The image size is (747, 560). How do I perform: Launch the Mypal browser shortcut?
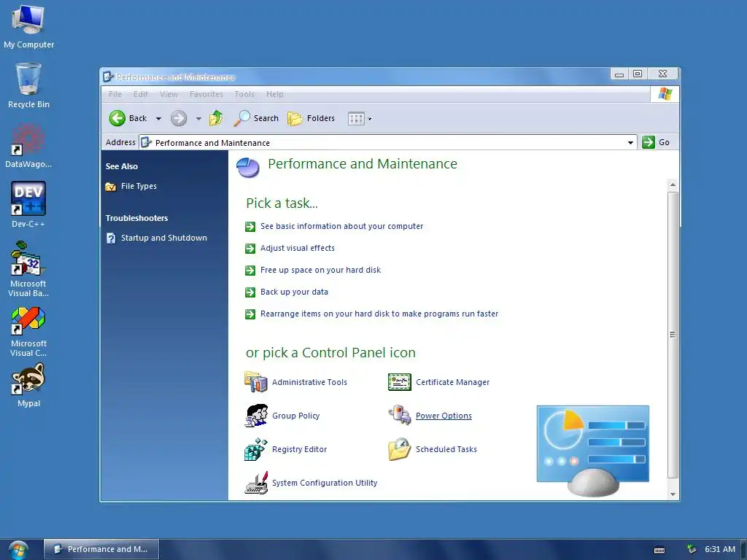(x=28, y=385)
